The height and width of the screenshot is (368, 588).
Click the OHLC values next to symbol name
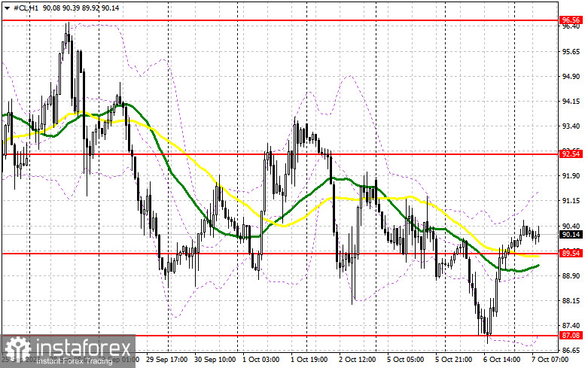81,8
